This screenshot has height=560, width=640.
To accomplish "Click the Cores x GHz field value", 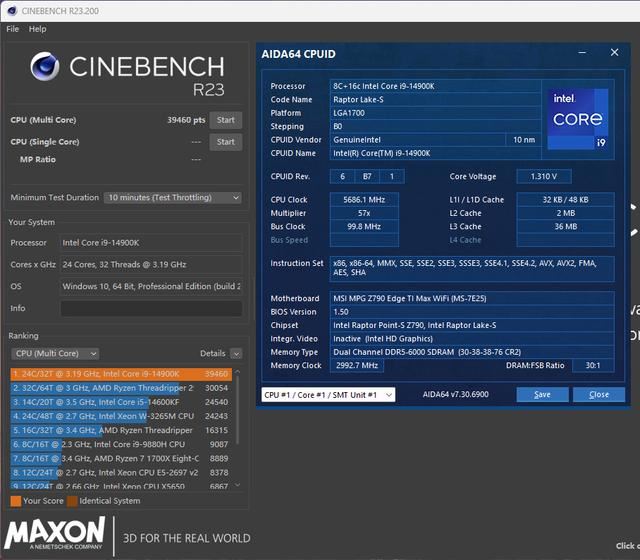I will pyautogui.click(x=151, y=264).
